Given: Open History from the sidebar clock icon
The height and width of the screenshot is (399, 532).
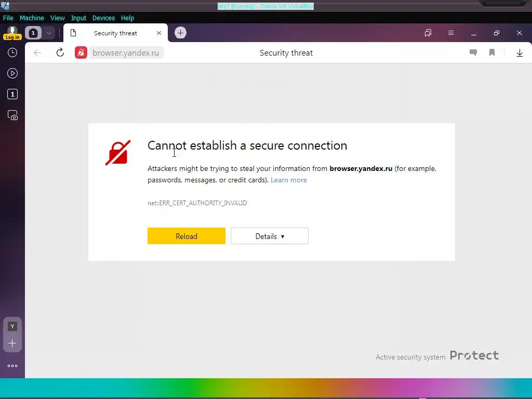Looking at the screenshot, I should (12, 52).
